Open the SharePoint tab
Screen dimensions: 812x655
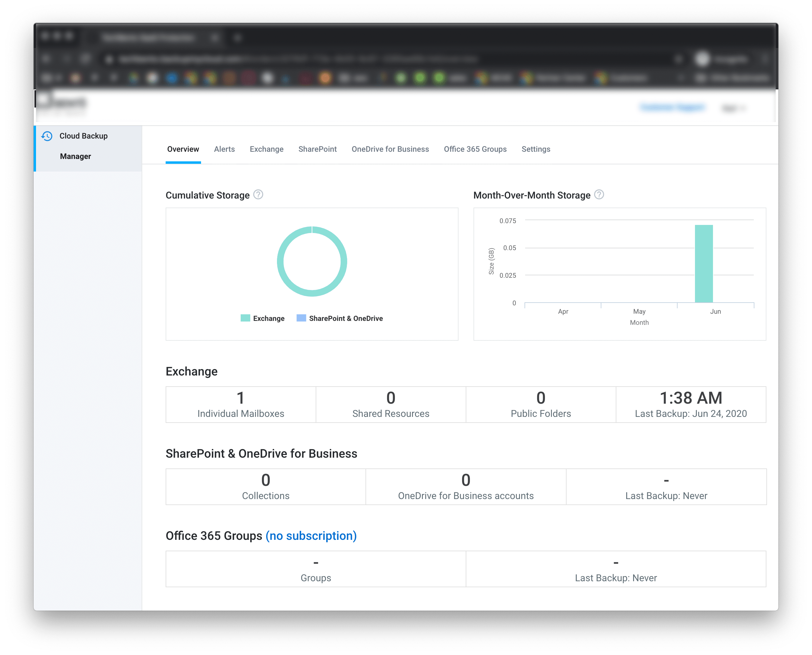pyautogui.click(x=317, y=149)
